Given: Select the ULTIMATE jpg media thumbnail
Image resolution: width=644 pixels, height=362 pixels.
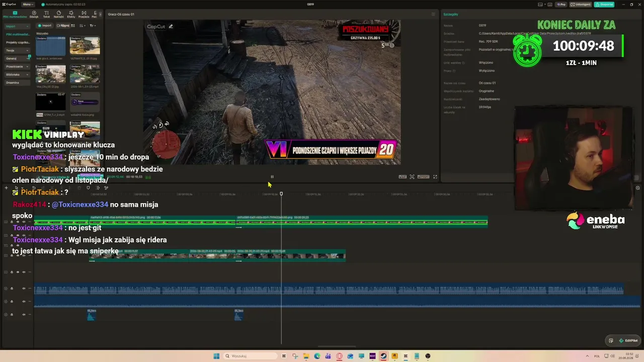Looking at the screenshot, I should [x=85, y=46].
